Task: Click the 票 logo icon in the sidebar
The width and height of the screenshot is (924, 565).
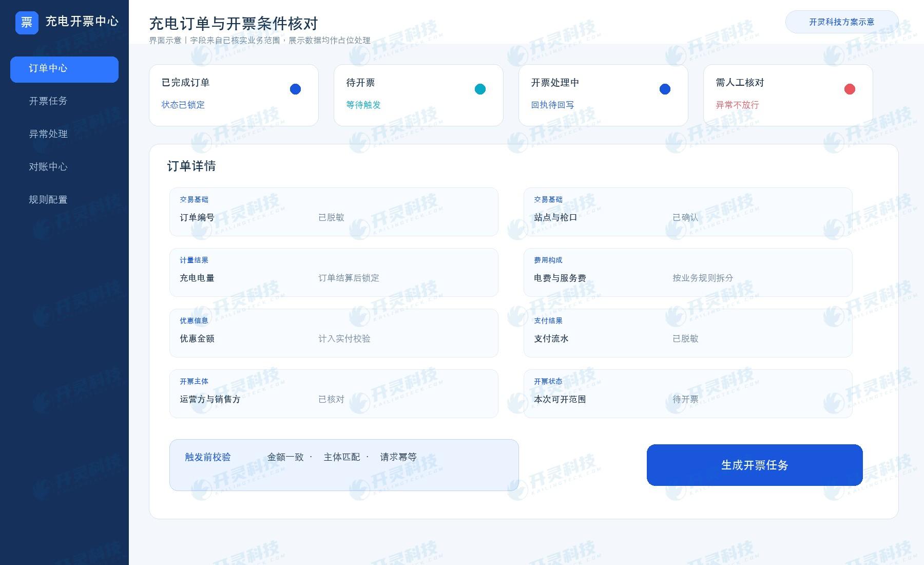Action: (x=27, y=23)
